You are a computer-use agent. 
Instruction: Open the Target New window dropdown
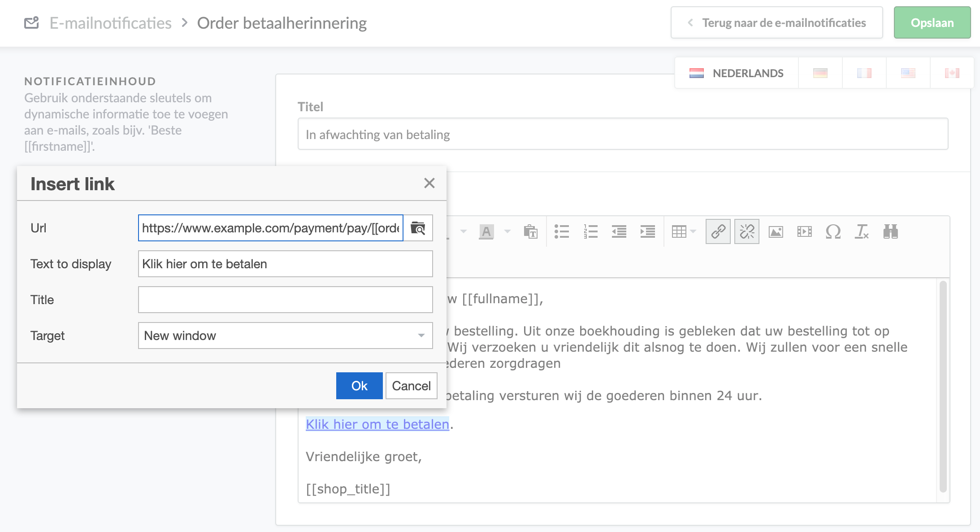286,336
